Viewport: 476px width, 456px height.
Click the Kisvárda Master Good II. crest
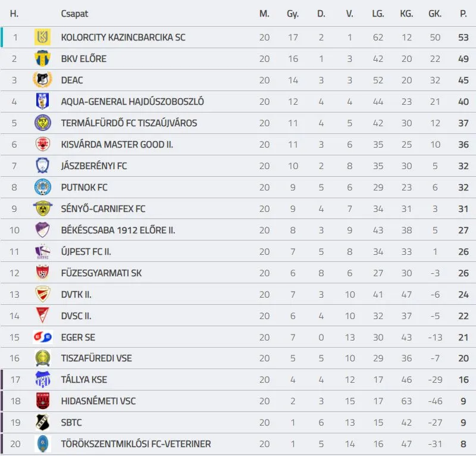[x=42, y=145]
